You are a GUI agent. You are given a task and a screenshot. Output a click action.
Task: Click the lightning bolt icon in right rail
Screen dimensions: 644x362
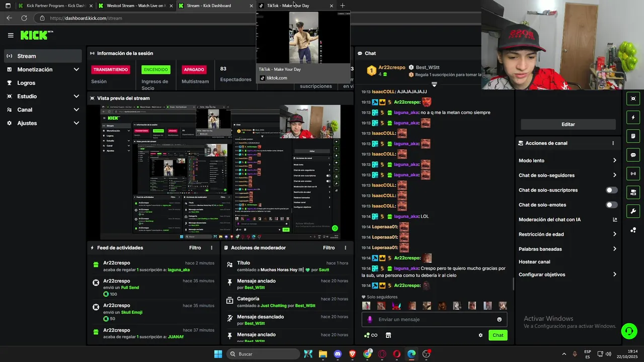[633, 117]
